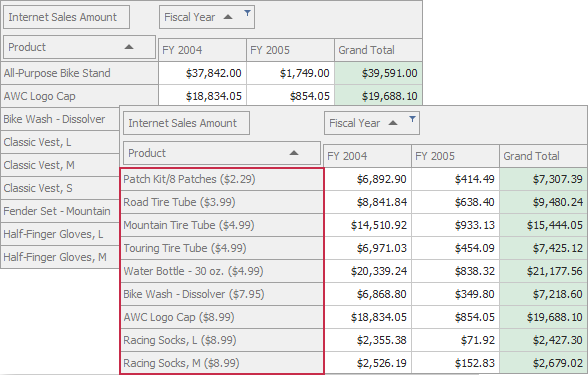This screenshot has width=588, height=375.
Task: Click the $14,510.92 cell
Action: [368, 225]
